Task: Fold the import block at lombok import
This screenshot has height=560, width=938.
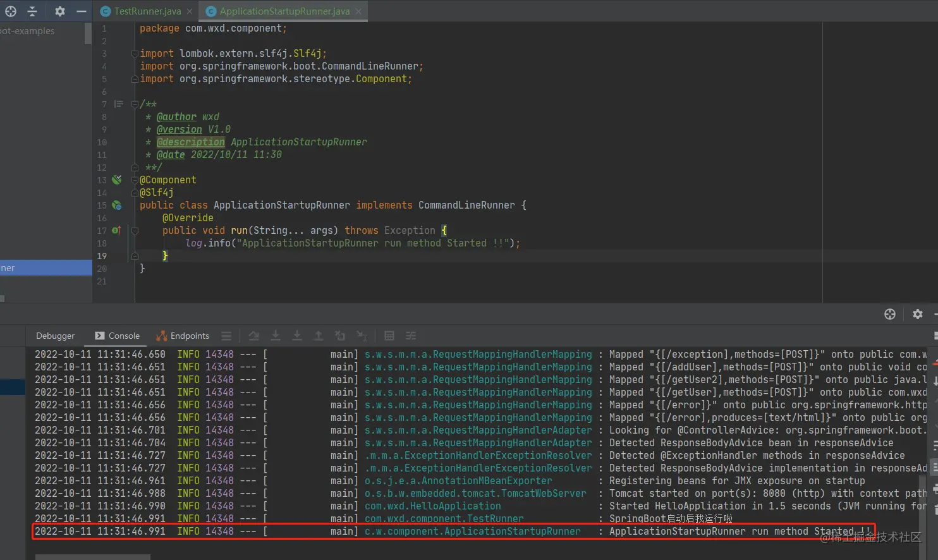Action: pos(135,54)
